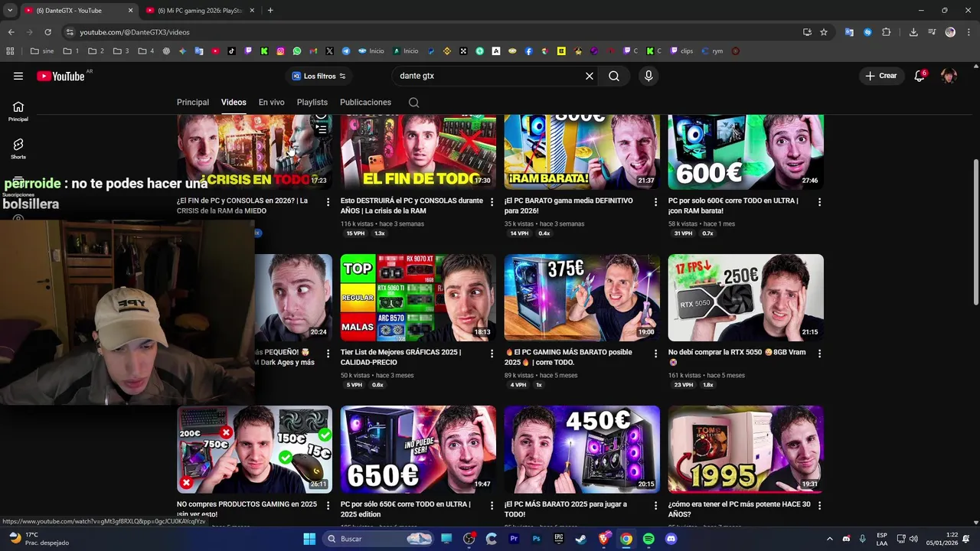
Task: Open volume control in system tray
Action: (914, 539)
